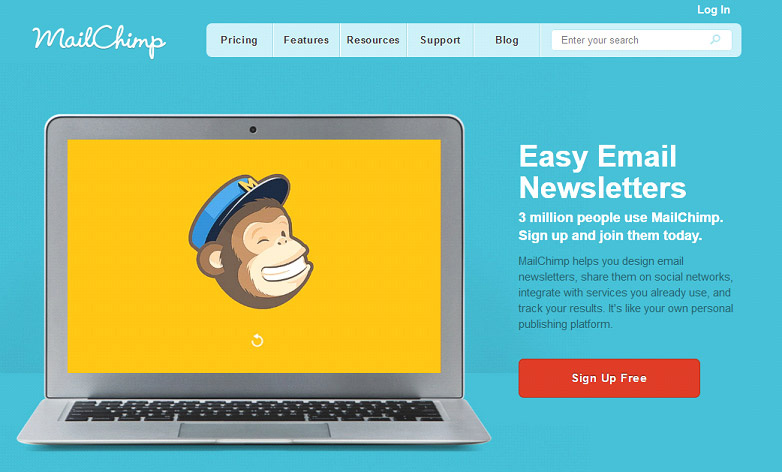This screenshot has height=472, width=782.
Task: Click the laptop's webcam dot
Action: coord(253,130)
